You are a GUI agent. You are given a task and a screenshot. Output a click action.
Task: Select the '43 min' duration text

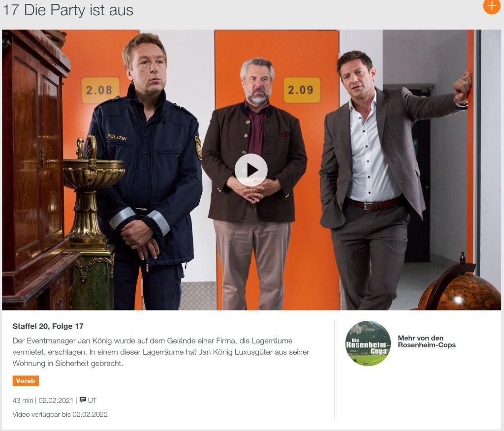(x=23, y=400)
